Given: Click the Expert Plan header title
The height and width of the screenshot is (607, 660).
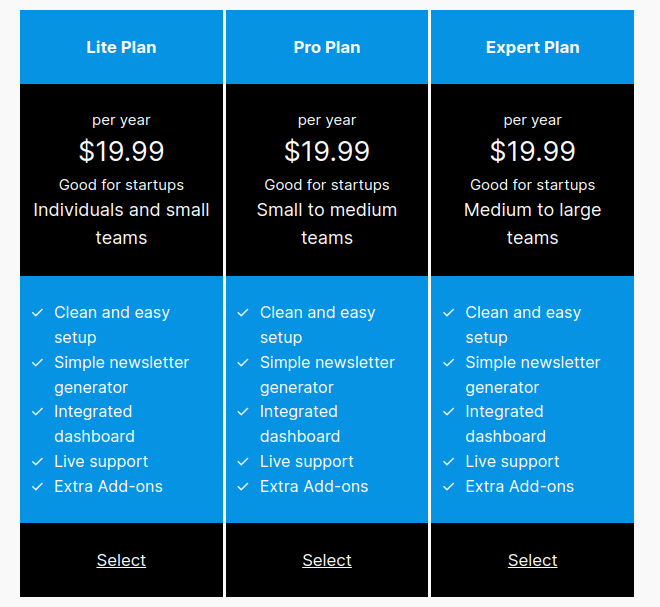Looking at the screenshot, I should tap(532, 47).
